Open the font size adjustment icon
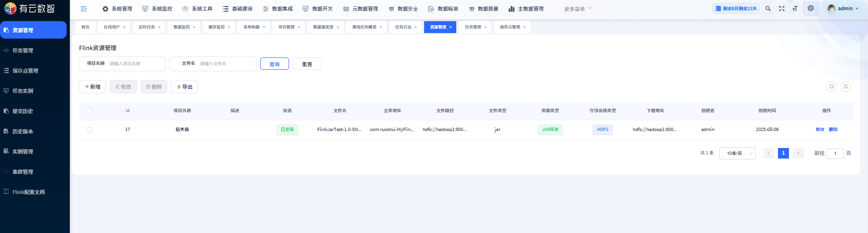 click(x=795, y=9)
